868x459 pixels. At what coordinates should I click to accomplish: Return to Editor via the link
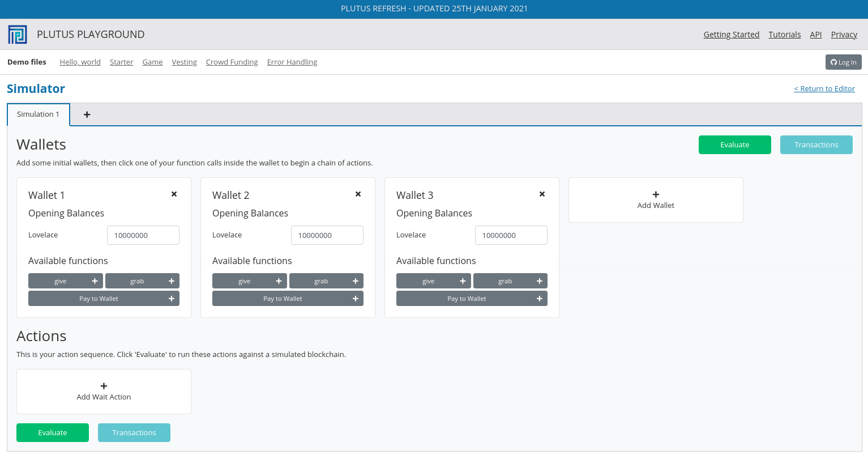coord(824,89)
